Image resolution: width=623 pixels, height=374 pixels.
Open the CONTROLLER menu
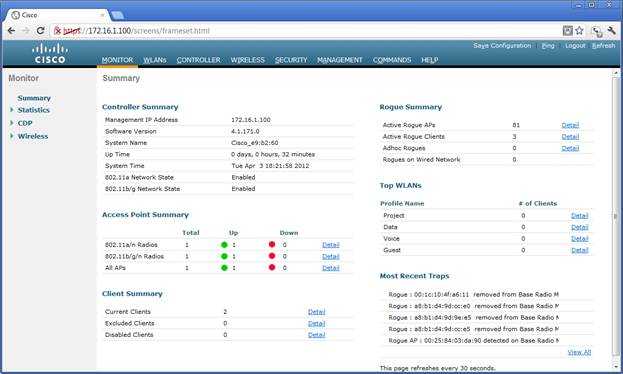pyautogui.click(x=198, y=60)
